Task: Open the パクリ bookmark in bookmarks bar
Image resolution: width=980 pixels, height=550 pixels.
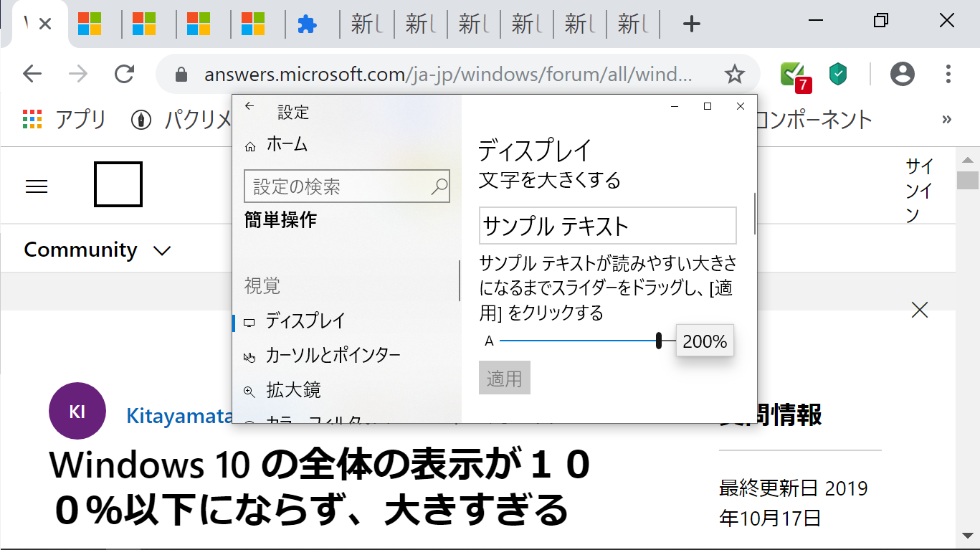Action: (x=181, y=119)
